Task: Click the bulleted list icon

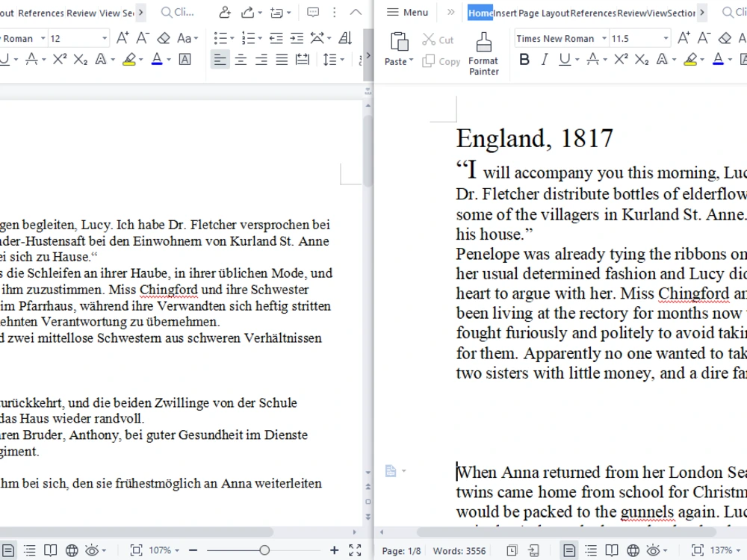Action: click(220, 37)
